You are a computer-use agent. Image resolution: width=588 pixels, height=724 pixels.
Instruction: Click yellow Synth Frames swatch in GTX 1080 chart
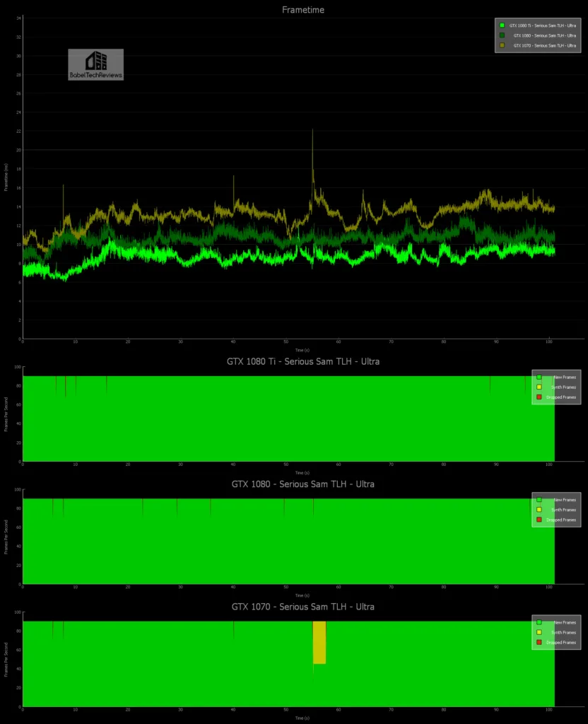pyautogui.click(x=539, y=510)
